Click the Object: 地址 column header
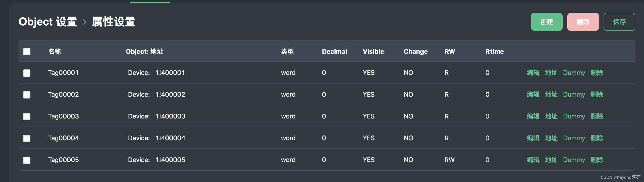This screenshot has height=182, width=644. coord(144,52)
